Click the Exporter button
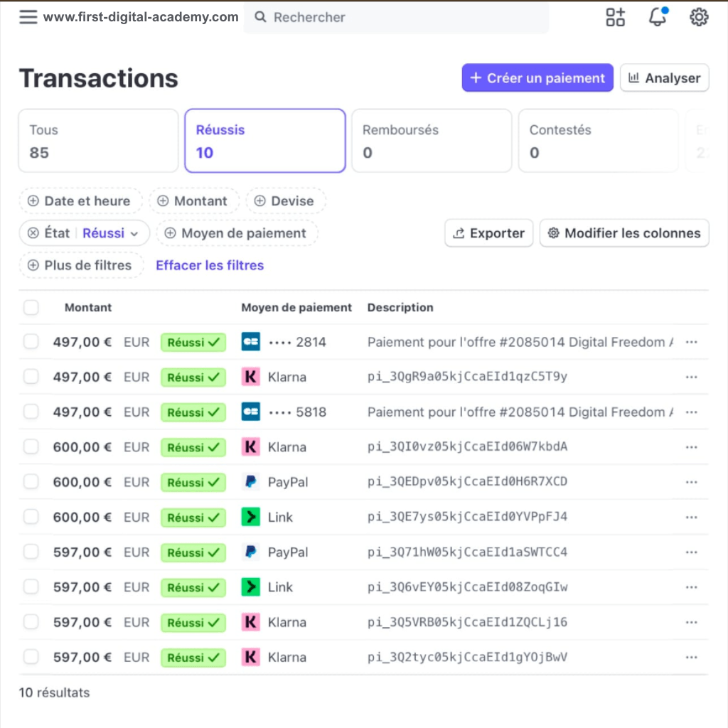The image size is (728, 728). pos(489,233)
